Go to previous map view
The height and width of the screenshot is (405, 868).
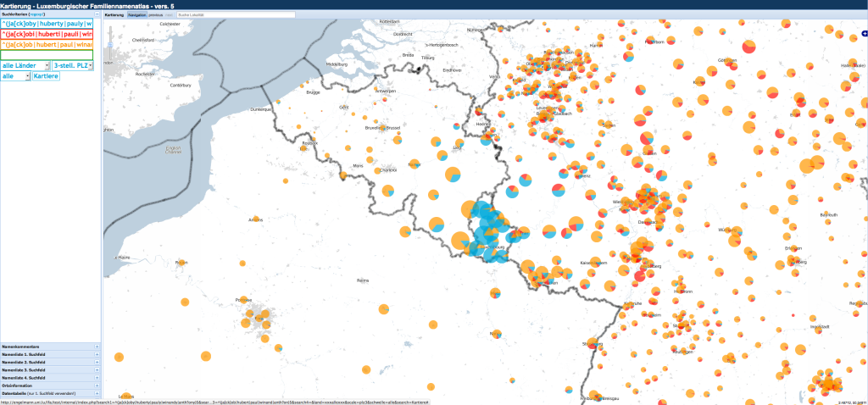coord(156,14)
